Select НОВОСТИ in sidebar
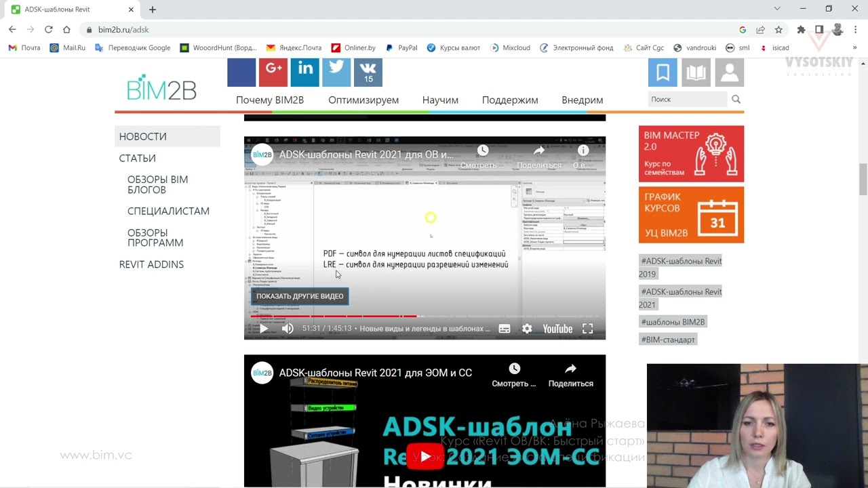The image size is (868, 488). coord(167,136)
